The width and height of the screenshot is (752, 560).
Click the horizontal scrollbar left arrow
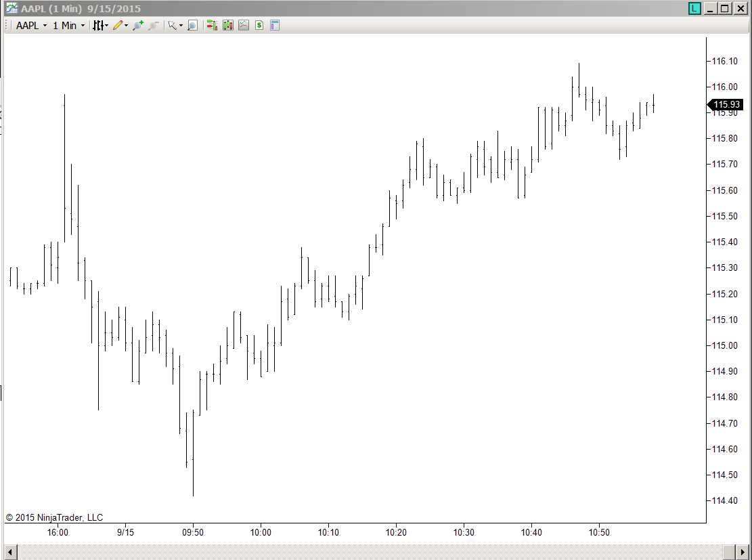click(11, 553)
